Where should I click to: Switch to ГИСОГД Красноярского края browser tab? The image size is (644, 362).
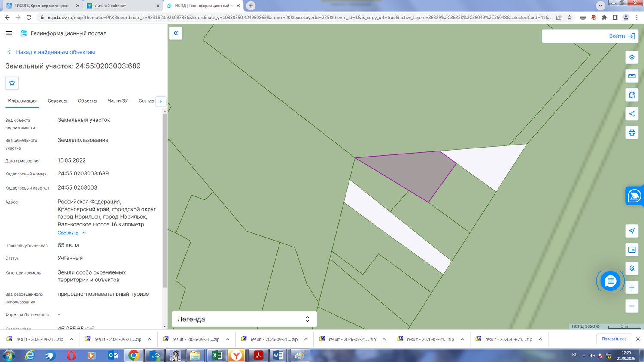(42, 6)
